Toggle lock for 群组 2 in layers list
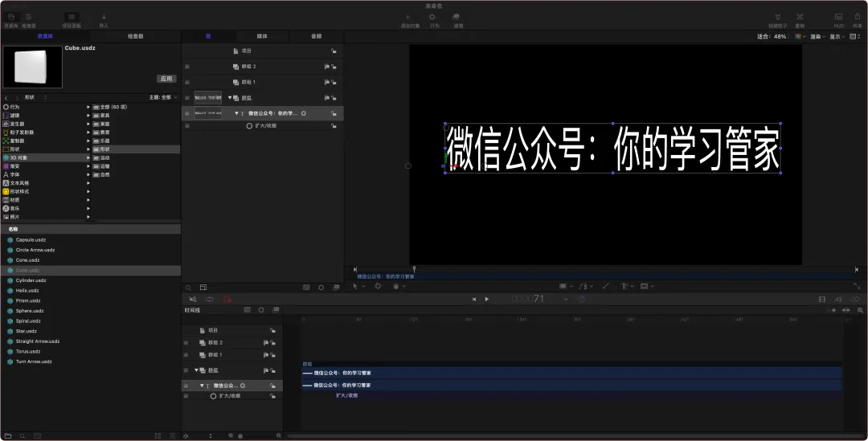Image resolution: width=868 pixels, height=441 pixels. [334, 67]
